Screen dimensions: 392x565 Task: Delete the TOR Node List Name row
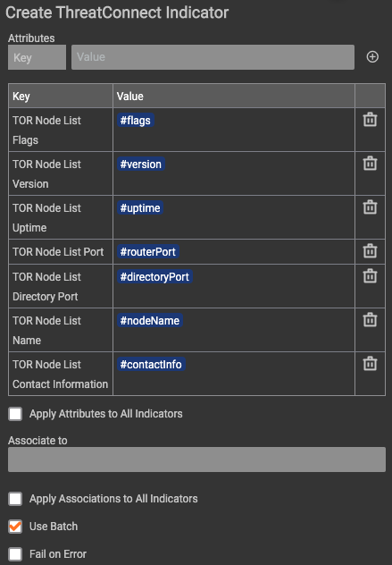[x=370, y=320]
